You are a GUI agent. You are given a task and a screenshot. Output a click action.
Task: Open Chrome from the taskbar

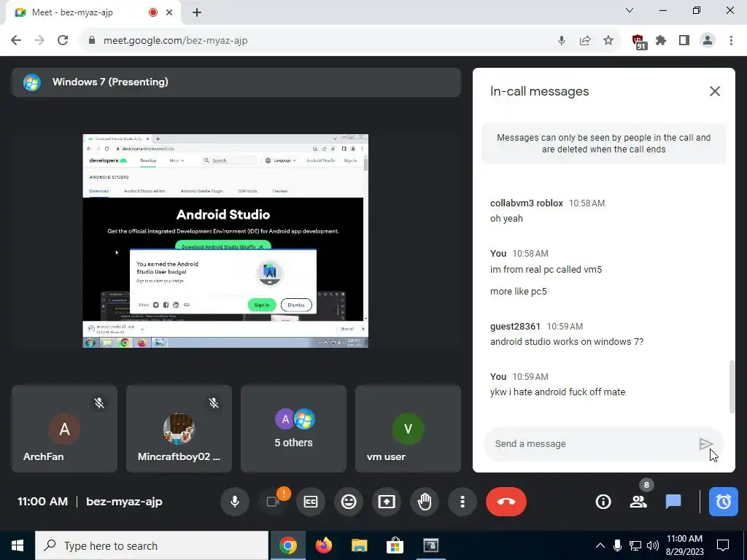point(287,545)
